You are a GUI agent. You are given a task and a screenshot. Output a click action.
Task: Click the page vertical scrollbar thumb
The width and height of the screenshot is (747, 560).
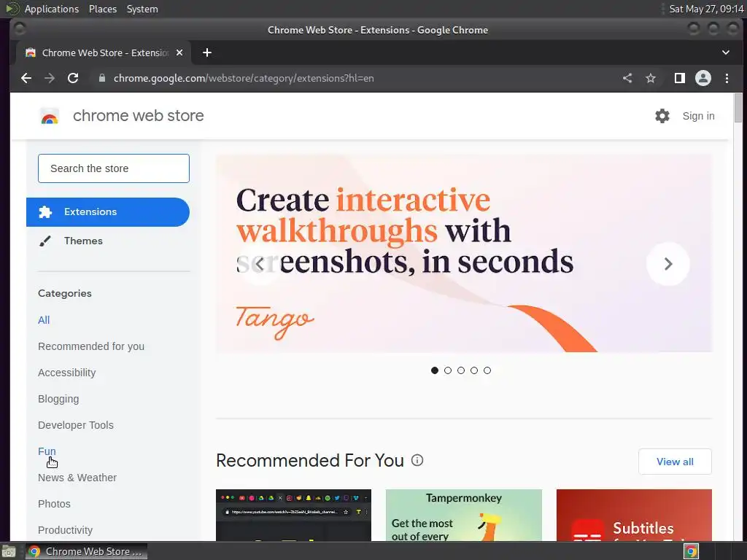(x=738, y=108)
